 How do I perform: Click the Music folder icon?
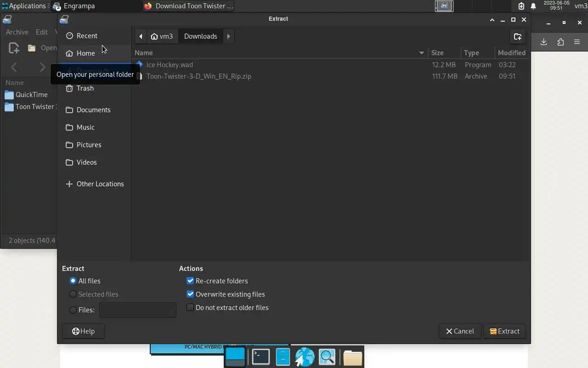pos(69,127)
